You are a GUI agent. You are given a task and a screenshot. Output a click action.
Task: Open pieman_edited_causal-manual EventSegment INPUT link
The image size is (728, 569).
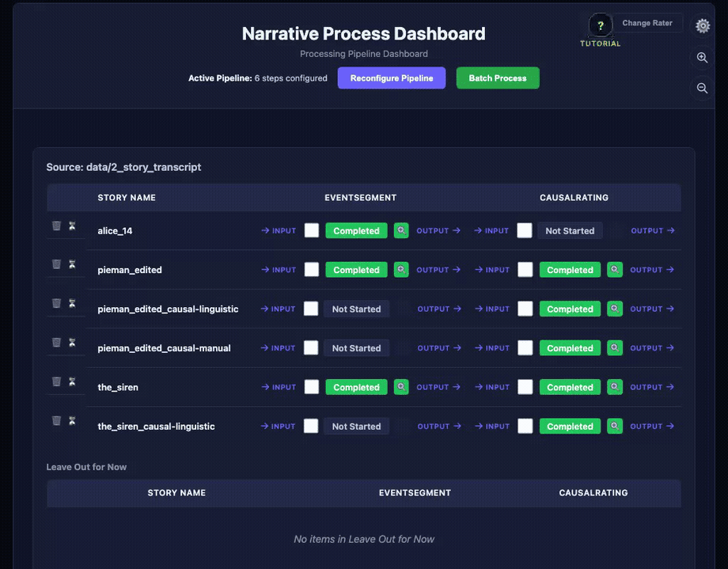pos(278,348)
